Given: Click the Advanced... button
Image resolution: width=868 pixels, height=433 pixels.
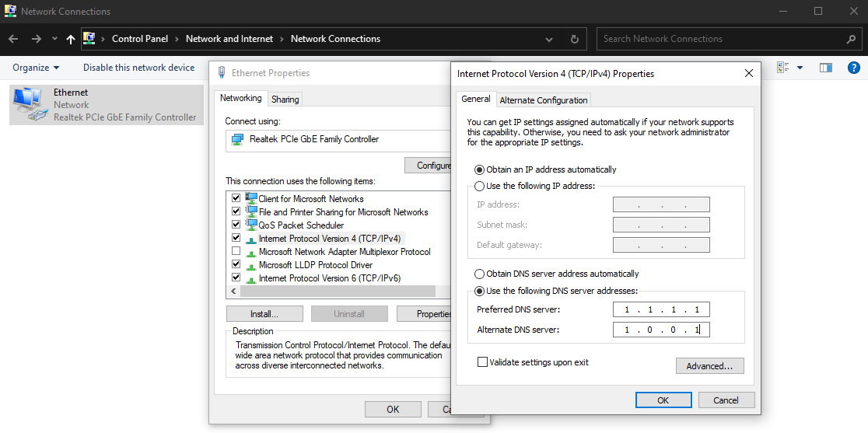Looking at the screenshot, I should [709, 366].
